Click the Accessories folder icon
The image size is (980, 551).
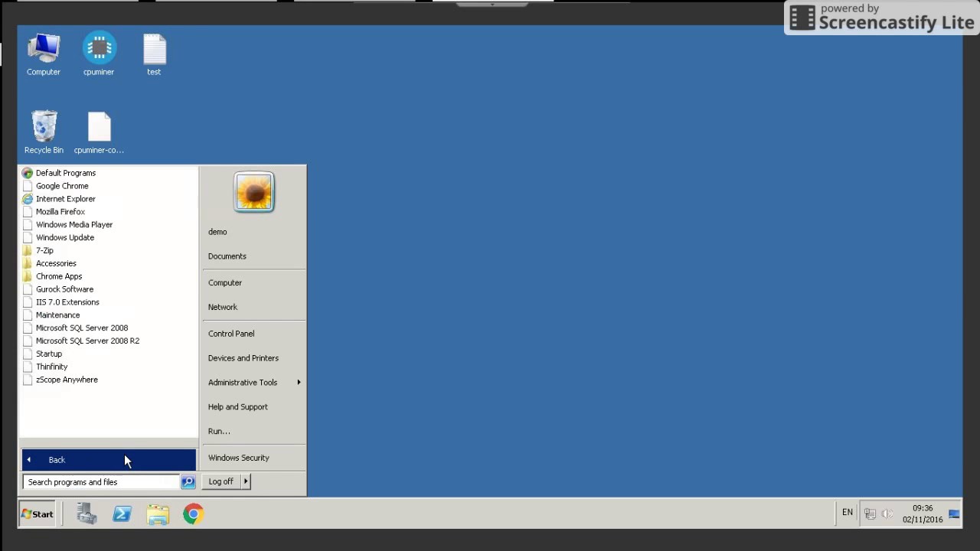28,263
